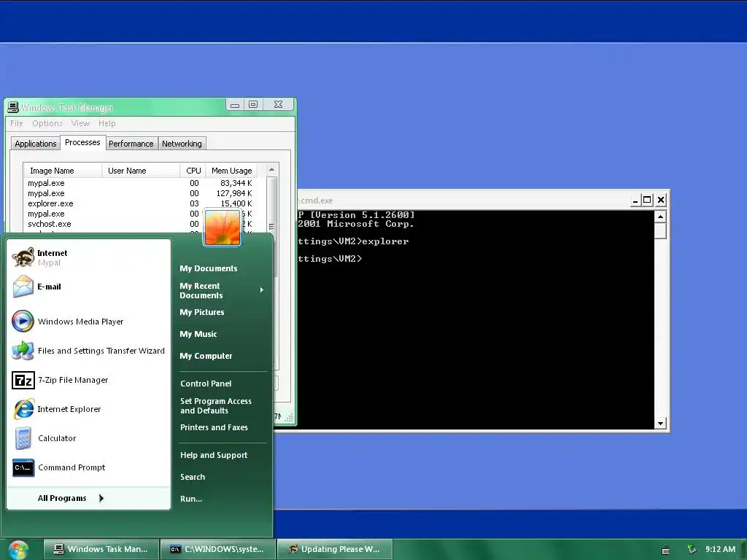
Task: Click C:\WINDOWS\system cmd taskbar button
Action: tap(218, 549)
